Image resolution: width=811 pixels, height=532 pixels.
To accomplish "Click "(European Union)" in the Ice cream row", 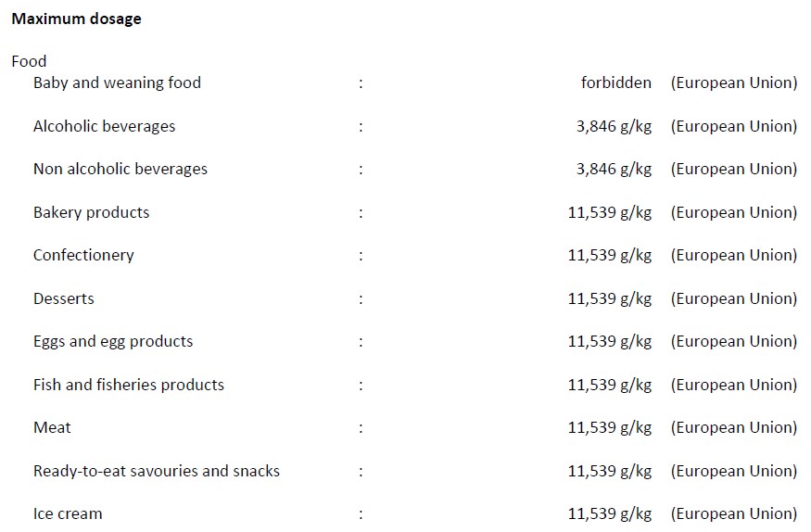I will pyautogui.click(x=733, y=513).
